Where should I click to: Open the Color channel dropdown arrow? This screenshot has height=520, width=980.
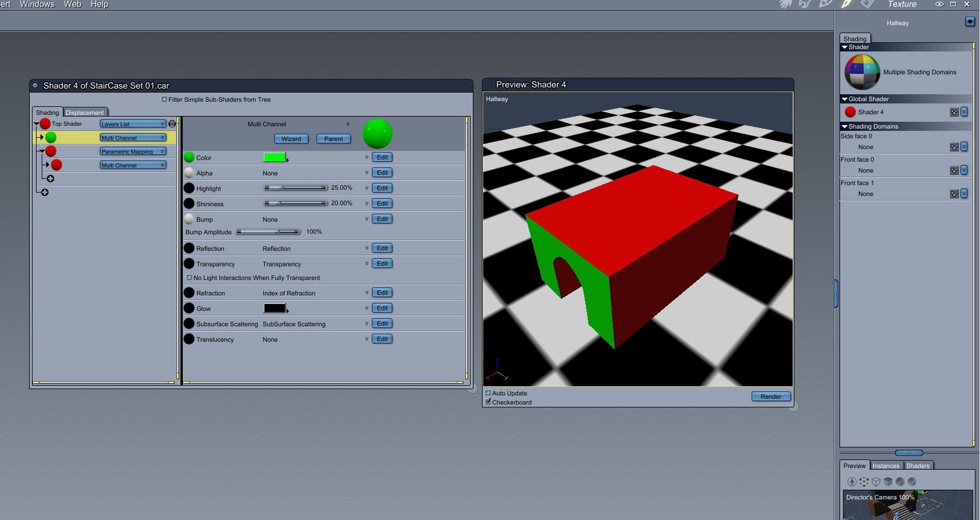pyautogui.click(x=367, y=157)
